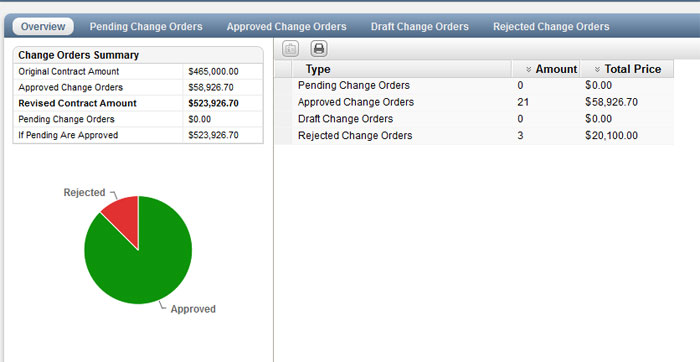Select the Draft Change Orders table row
Screen dimensions: 700x362
[x=474, y=119]
